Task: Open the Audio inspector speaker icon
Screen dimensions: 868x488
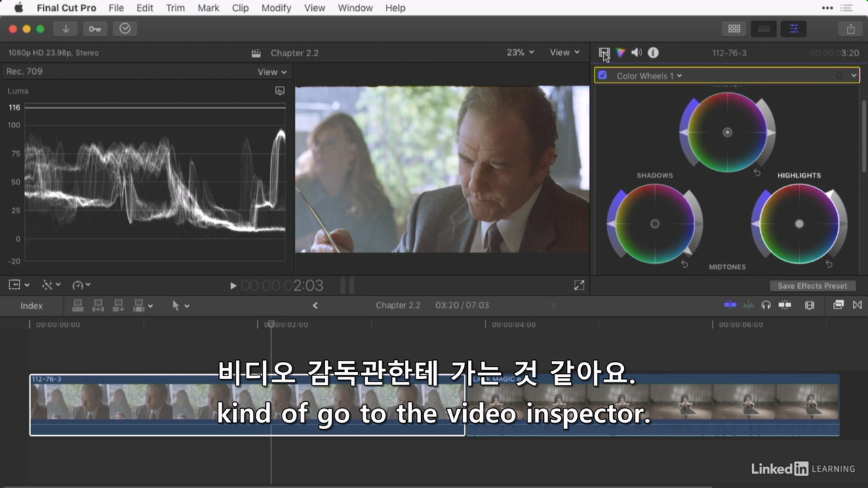Action: point(637,52)
